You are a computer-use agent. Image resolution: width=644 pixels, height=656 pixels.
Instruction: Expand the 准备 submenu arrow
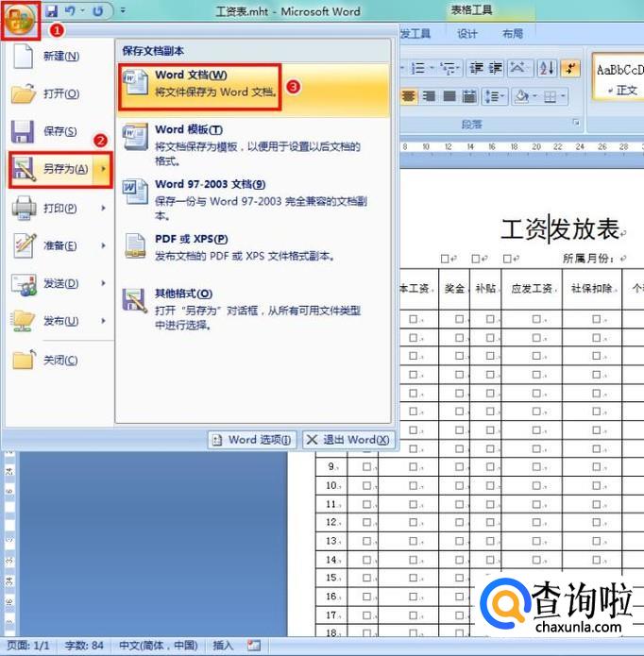(103, 245)
